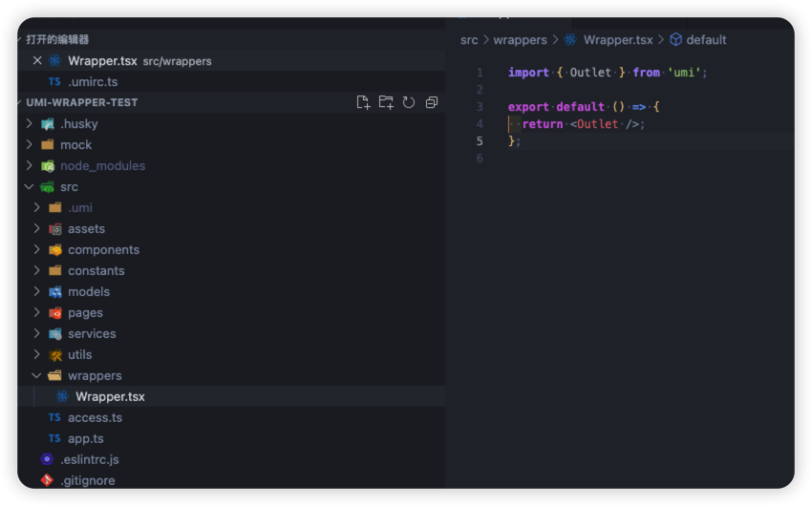Collapse all folders using the explorer icon
The height and width of the screenshot is (506, 812).
(432, 102)
